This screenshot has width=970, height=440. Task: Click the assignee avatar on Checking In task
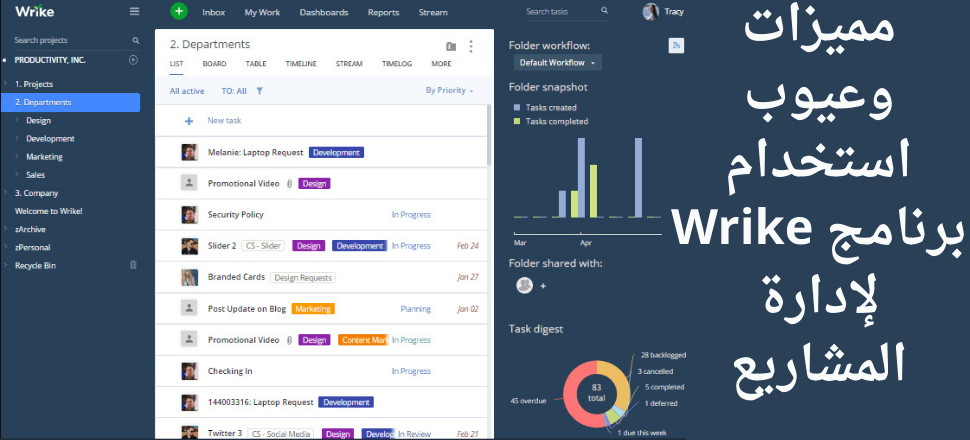point(189,371)
